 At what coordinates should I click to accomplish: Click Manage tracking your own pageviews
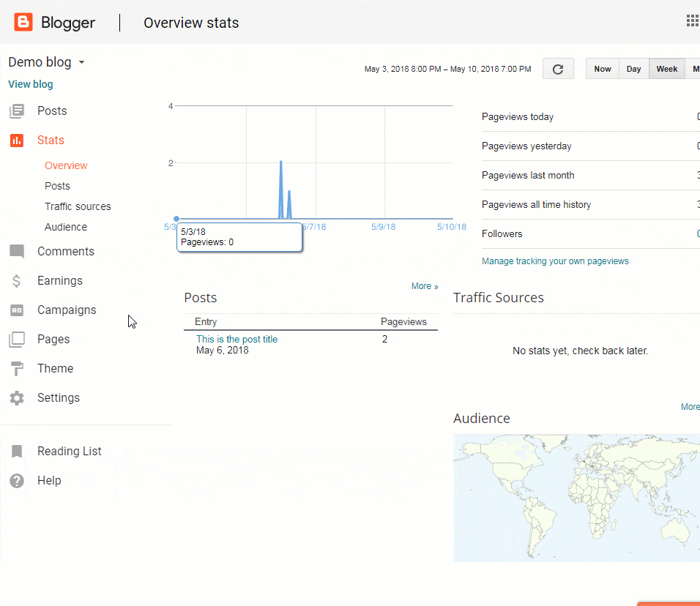(x=555, y=260)
